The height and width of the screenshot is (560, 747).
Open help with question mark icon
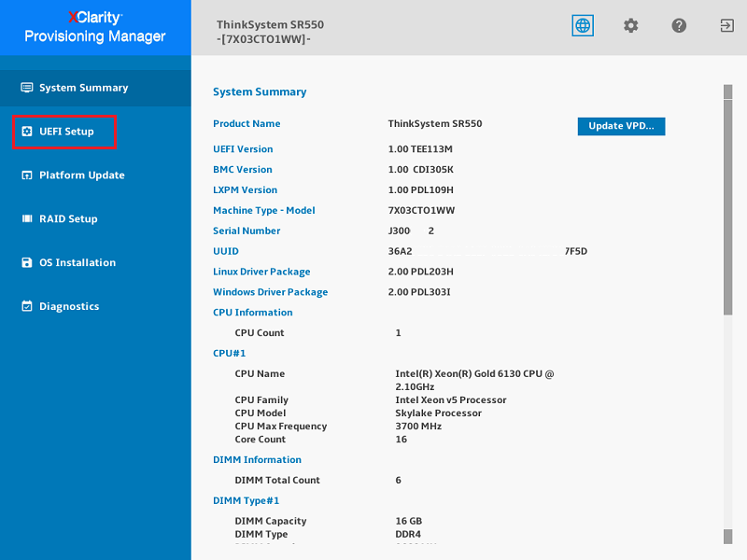[680, 26]
